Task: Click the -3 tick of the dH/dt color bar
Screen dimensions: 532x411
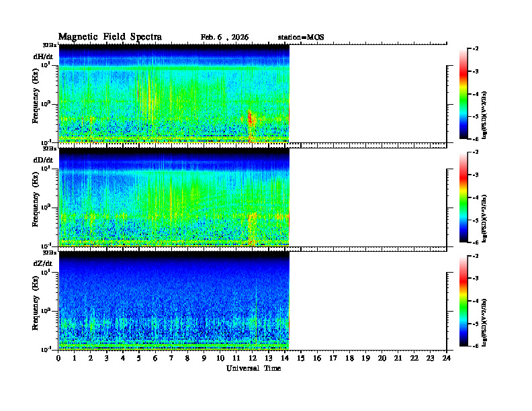Action: coord(476,71)
